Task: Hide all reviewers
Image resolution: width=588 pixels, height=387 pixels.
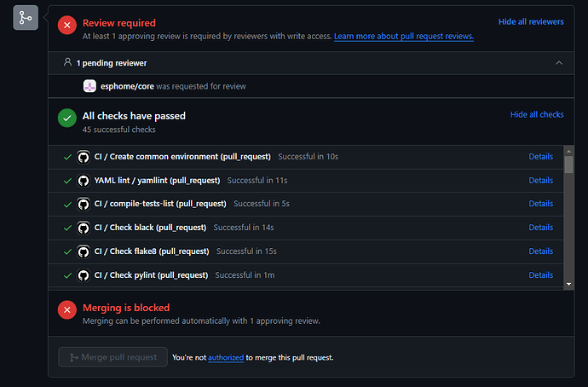Action: [531, 22]
